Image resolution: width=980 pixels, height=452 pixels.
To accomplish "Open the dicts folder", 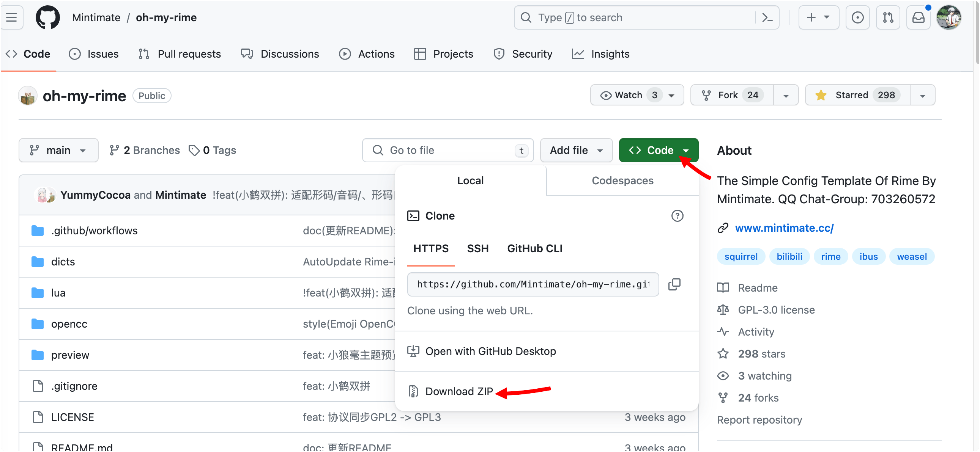I will point(63,262).
